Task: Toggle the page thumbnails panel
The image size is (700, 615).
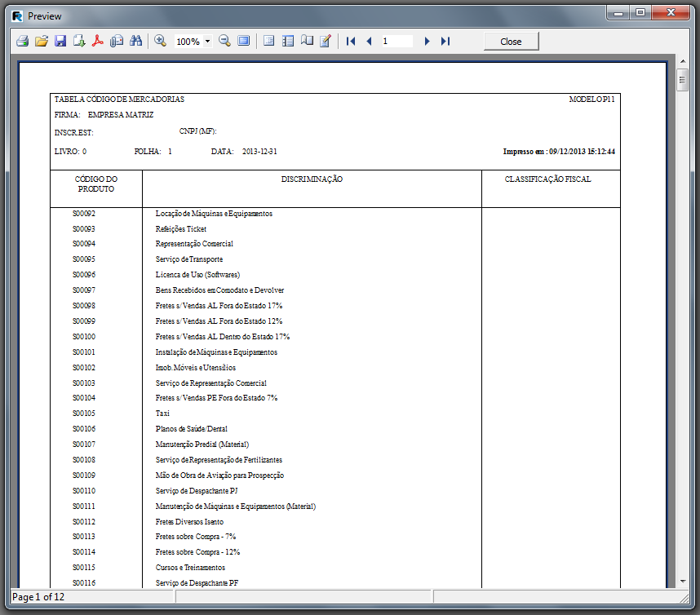Action: (x=288, y=42)
